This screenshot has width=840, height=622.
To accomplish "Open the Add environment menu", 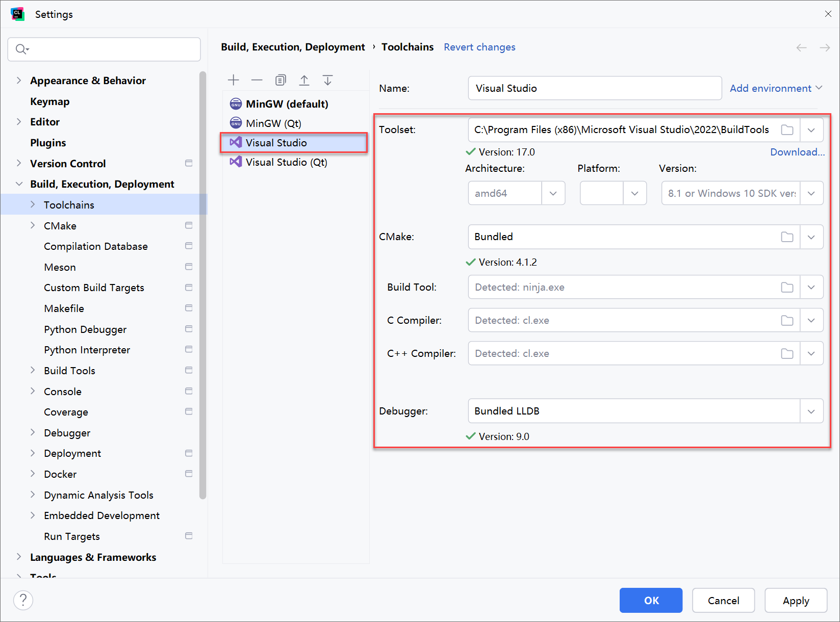I will pos(776,88).
